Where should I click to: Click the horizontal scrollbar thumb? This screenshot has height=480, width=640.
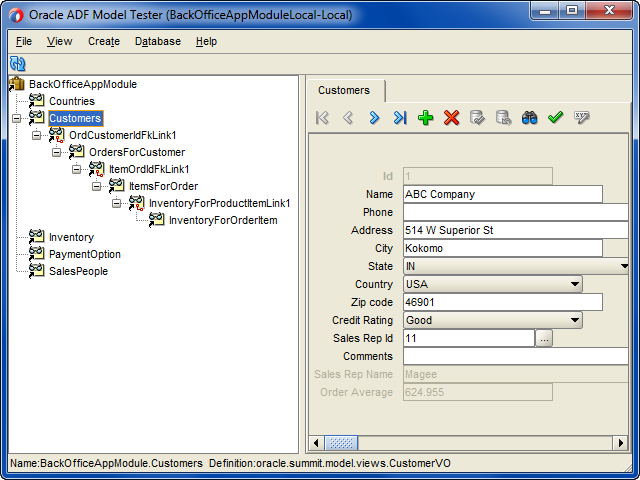click(x=341, y=443)
